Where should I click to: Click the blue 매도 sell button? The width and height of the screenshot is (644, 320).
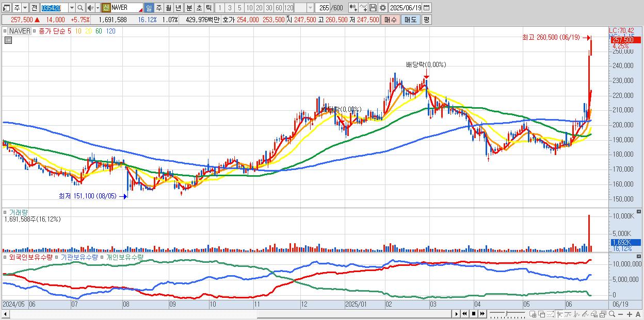(410, 20)
